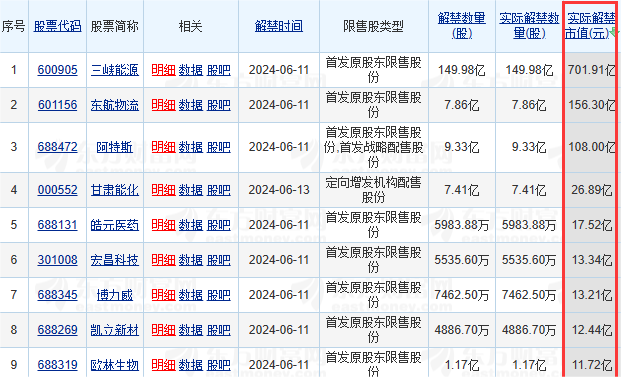Open 数据 link for 阿特斯 row

click(191, 147)
